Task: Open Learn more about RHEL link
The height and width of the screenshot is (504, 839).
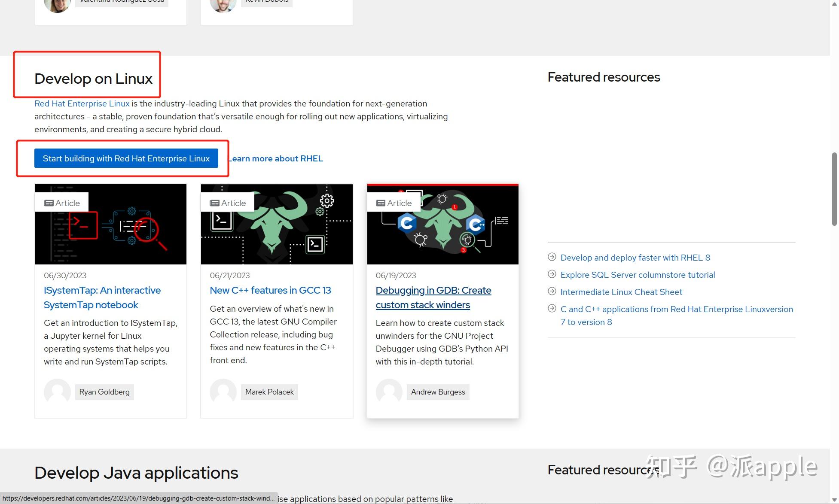Action: tap(277, 158)
